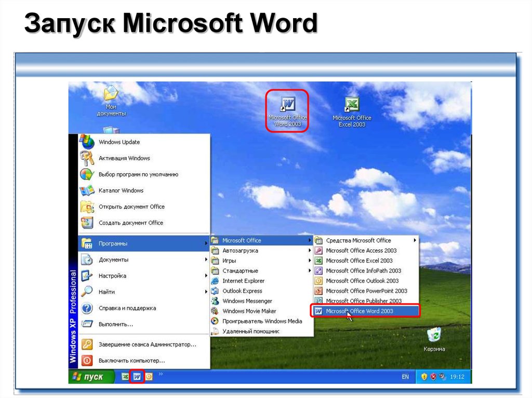Choose Завершение сеанса Администратор… text
Screen dimensions: 532x398
[147, 345]
